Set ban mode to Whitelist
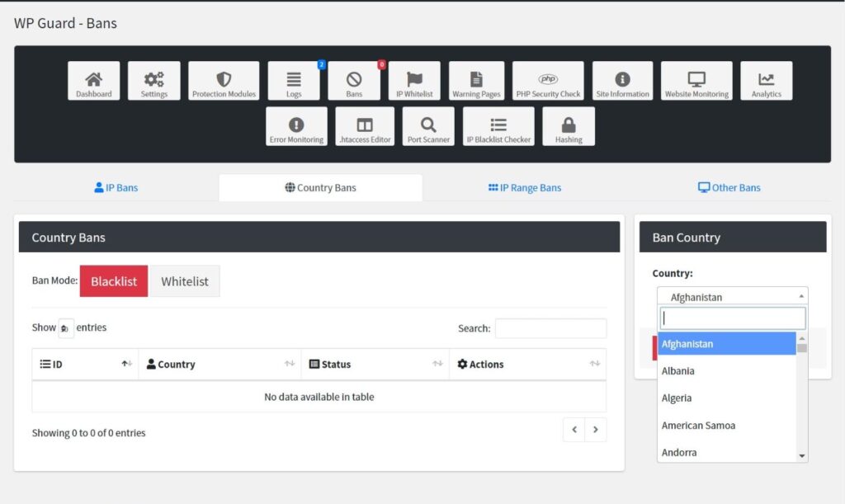 coord(185,281)
